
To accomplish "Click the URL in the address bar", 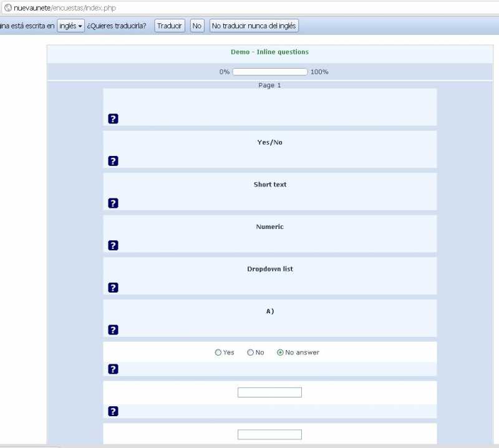I will tap(65, 8).
